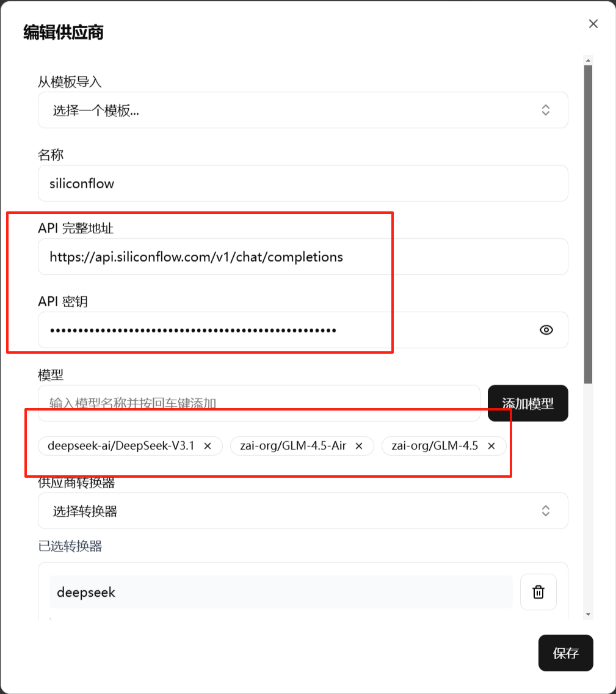Focus the model name input box
Image resolution: width=616 pixels, height=694 pixels.
coord(259,403)
